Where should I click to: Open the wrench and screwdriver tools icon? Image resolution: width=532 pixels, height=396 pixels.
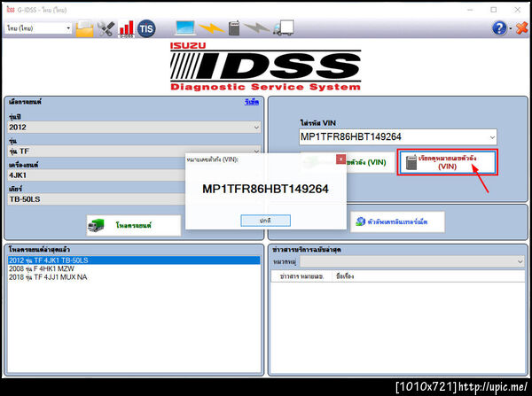[106, 28]
